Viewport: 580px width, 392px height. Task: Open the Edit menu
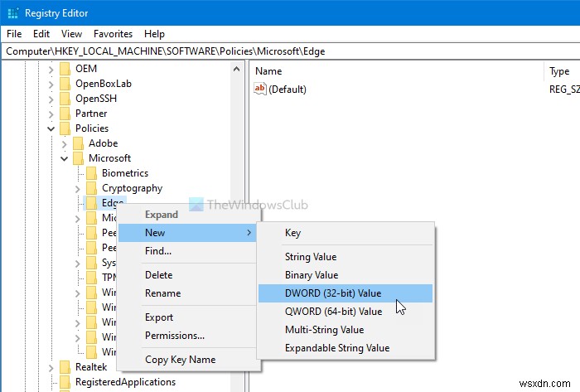41,34
